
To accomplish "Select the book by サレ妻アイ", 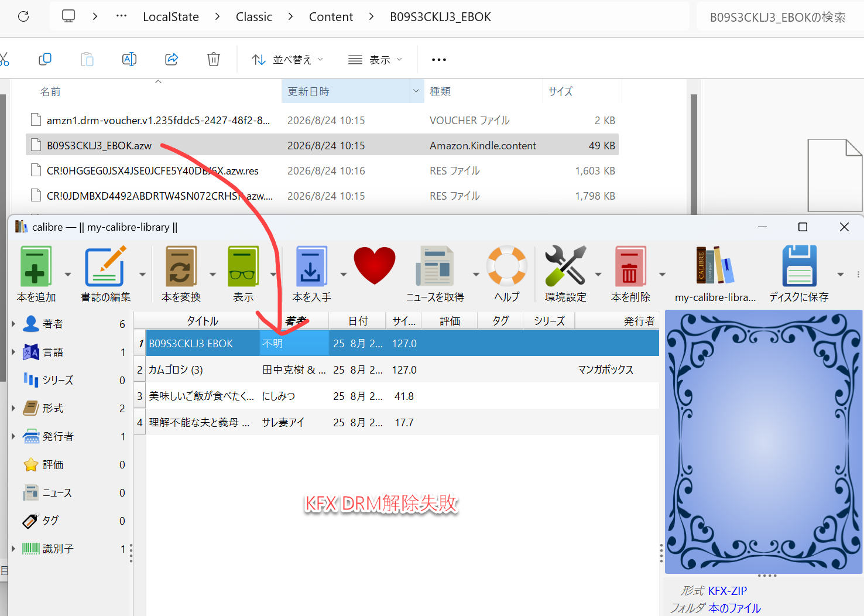I will coord(397,422).
